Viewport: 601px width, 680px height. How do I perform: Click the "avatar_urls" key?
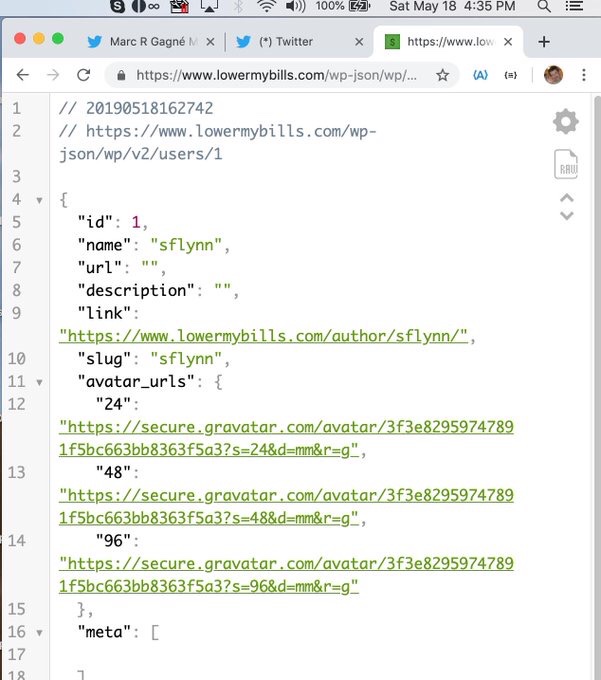pos(136,382)
